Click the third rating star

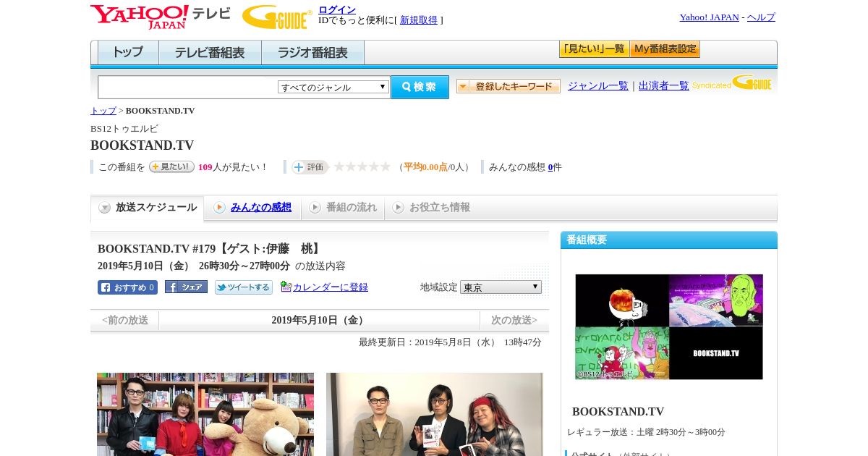362,166
